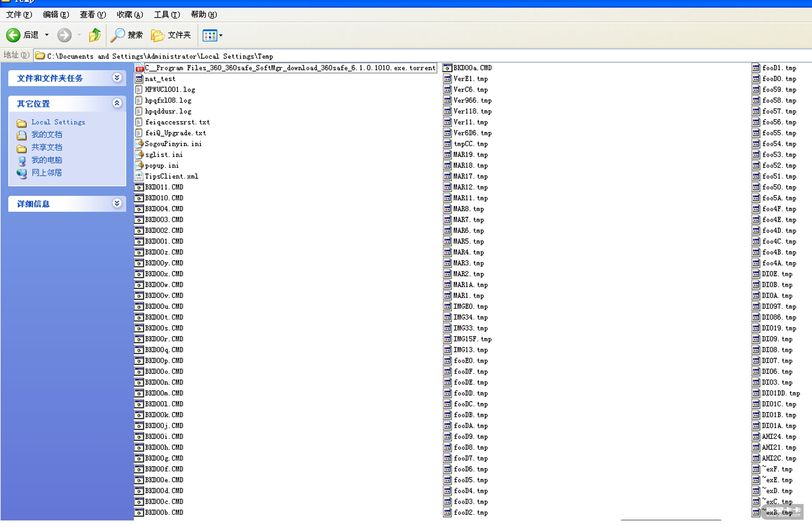Click the Up one folder icon

(94, 35)
